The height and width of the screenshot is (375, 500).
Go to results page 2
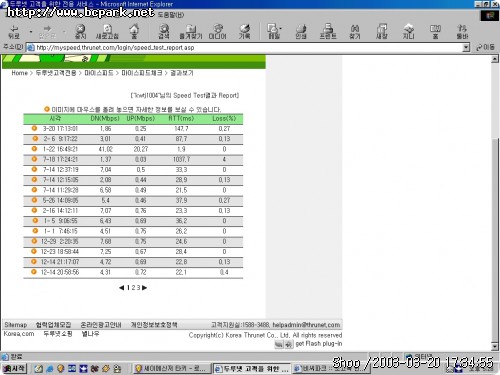pos(133,287)
